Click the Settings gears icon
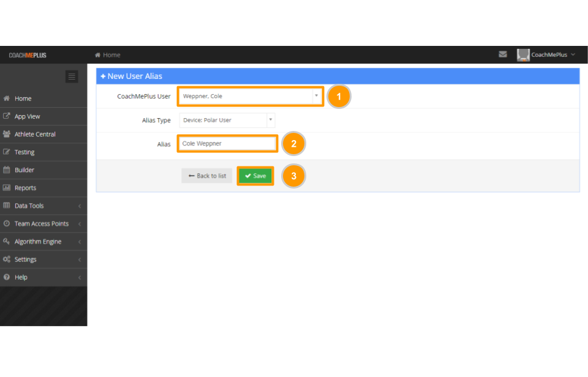The image size is (588, 377). [7, 259]
